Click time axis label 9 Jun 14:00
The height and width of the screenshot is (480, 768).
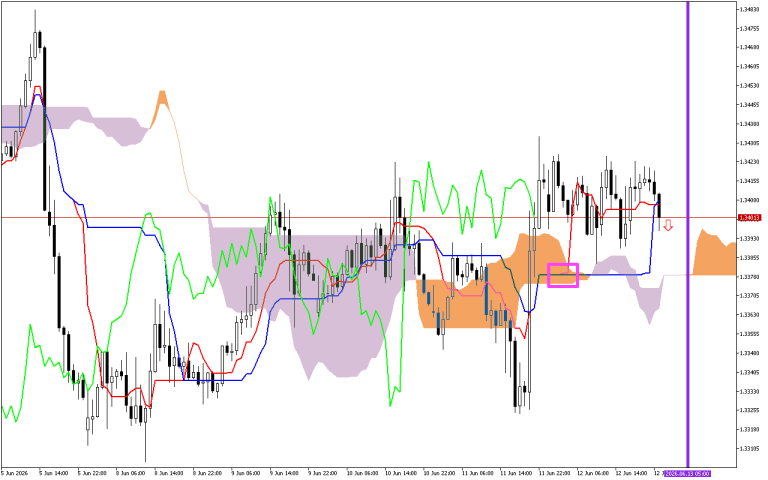(x=284, y=474)
